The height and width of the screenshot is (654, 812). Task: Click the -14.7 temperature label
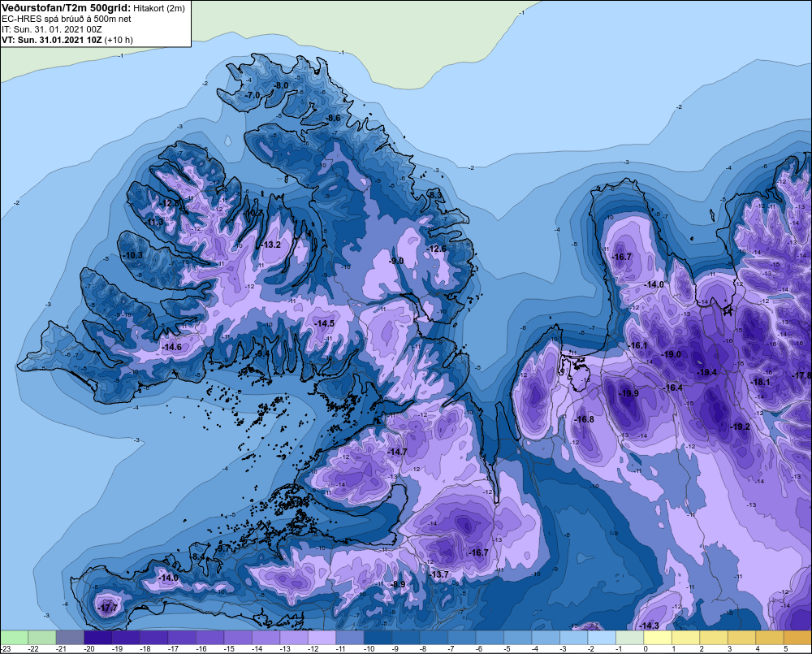[397, 452]
